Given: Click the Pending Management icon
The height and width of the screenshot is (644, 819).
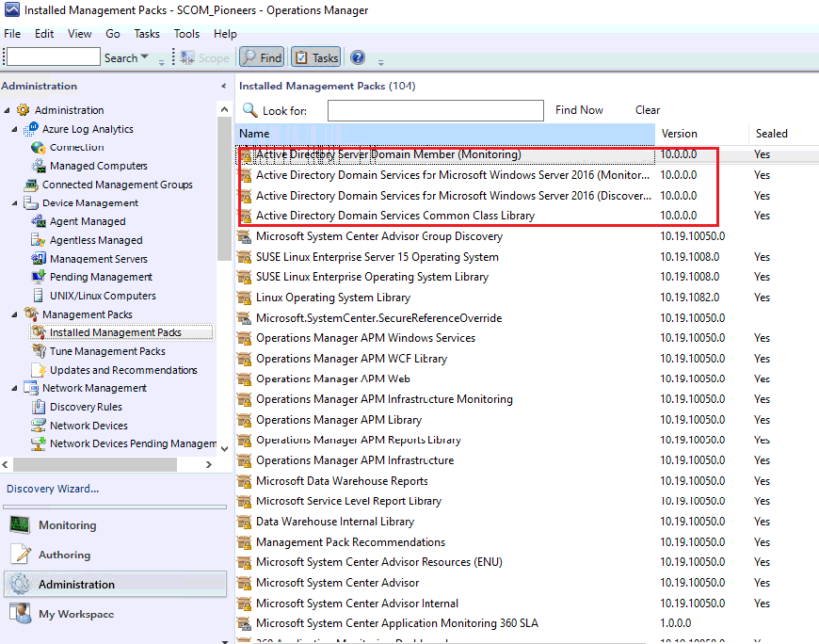Looking at the screenshot, I should click(39, 277).
